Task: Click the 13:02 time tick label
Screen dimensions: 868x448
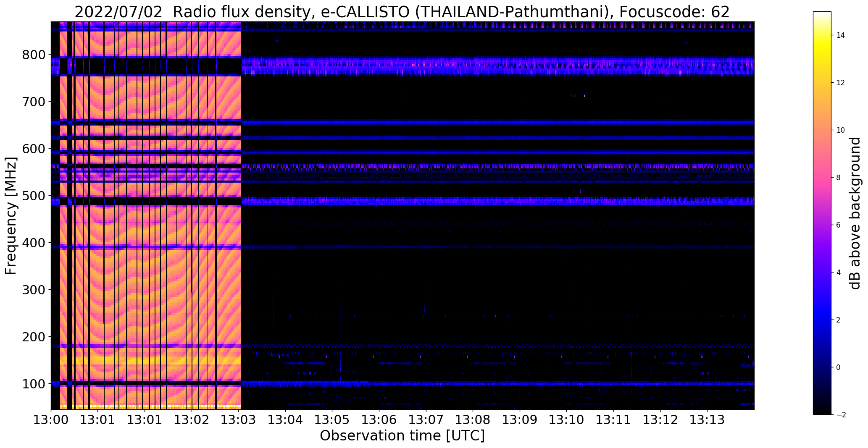Action: pos(192,419)
